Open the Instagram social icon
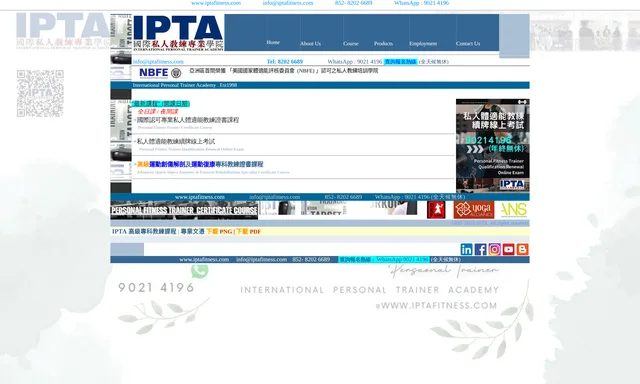This screenshot has width=640, height=384. click(x=494, y=249)
